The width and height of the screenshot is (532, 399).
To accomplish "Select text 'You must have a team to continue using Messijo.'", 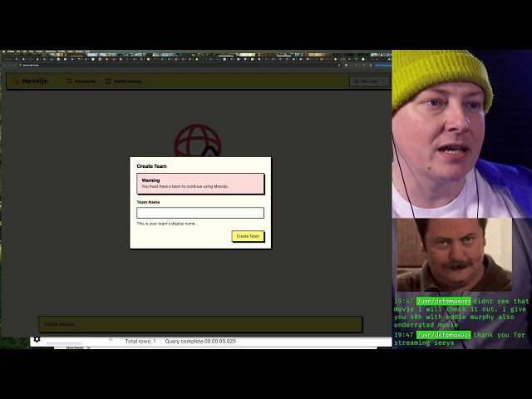I will pos(185,186).
